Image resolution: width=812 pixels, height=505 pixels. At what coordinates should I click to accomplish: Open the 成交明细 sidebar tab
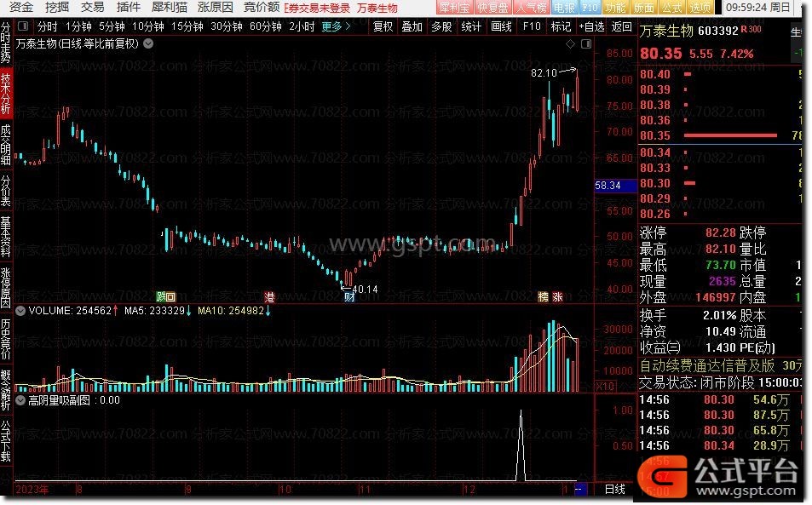point(6,145)
